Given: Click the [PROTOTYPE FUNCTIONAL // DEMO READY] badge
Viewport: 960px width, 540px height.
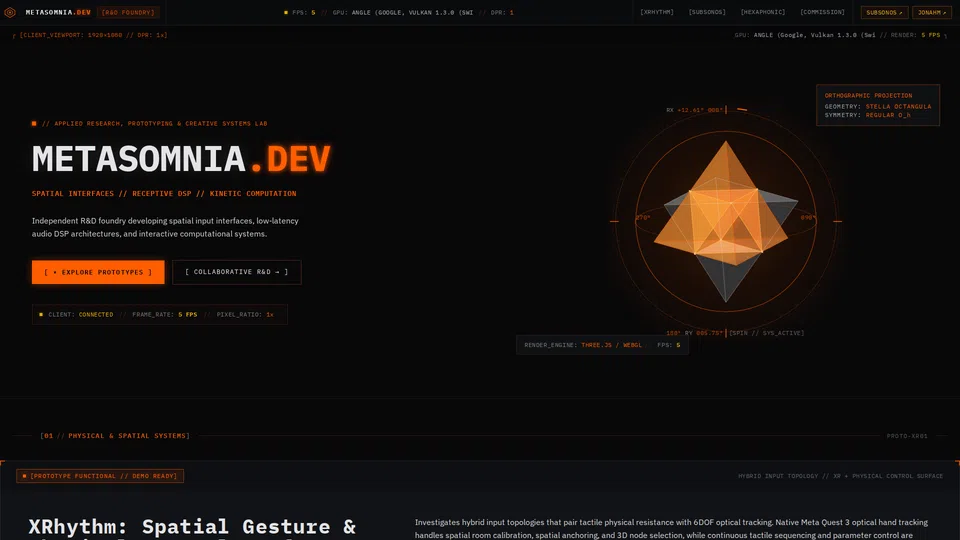Looking at the screenshot, I should click(x=100, y=476).
